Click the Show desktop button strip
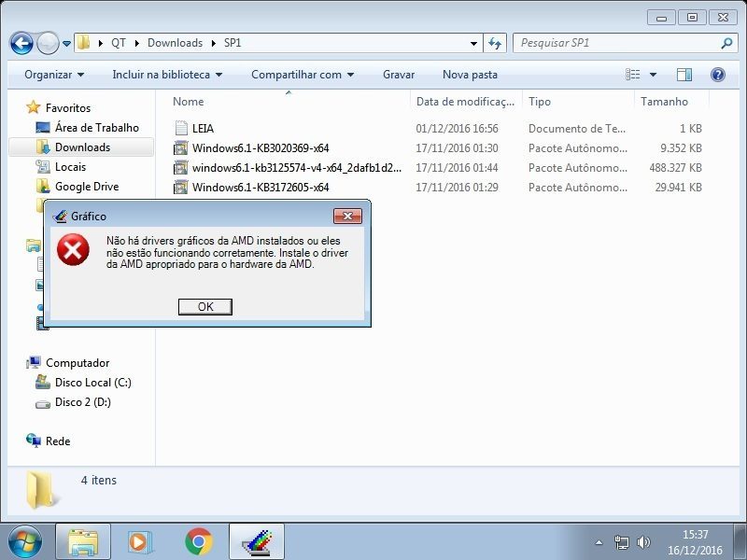747x560 pixels. (x=740, y=541)
